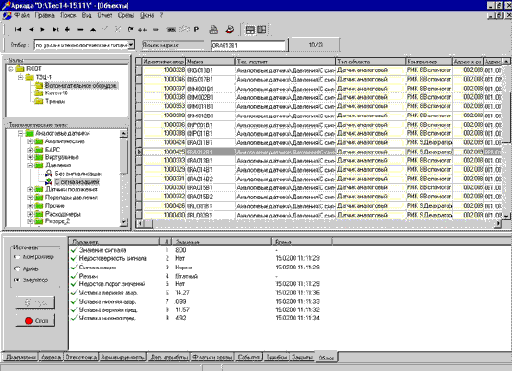Screen dimensions: 512x371
Task: Open the Файл menu
Action: (x=22, y=15)
